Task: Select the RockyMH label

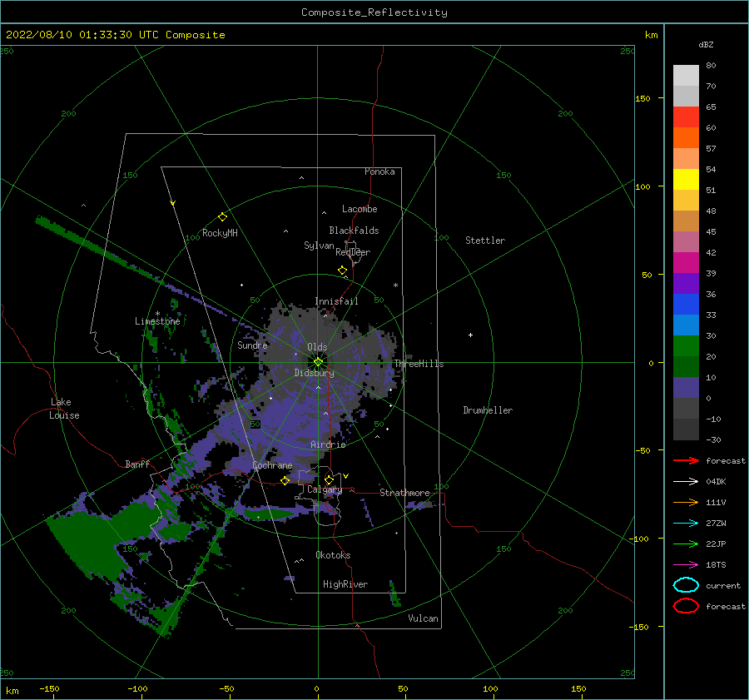Action: tap(220, 233)
